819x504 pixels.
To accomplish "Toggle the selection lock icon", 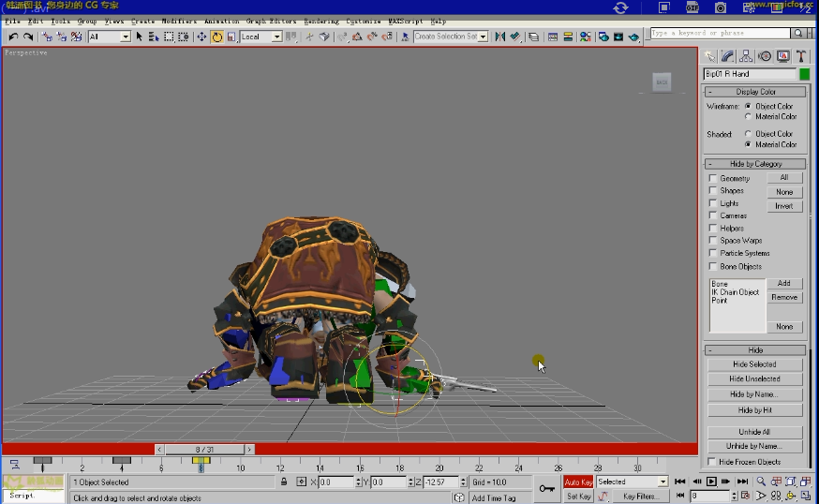I will click(284, 482).
